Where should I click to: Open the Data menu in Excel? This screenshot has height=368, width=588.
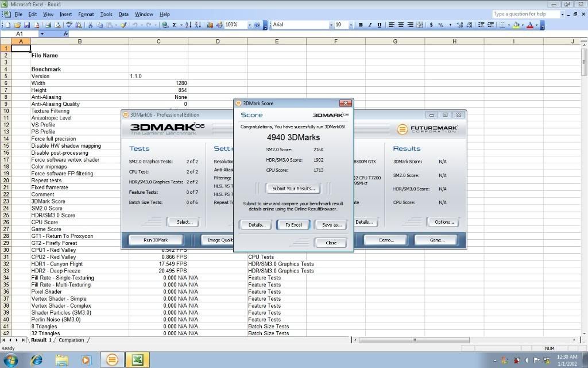tap(123, 14)
